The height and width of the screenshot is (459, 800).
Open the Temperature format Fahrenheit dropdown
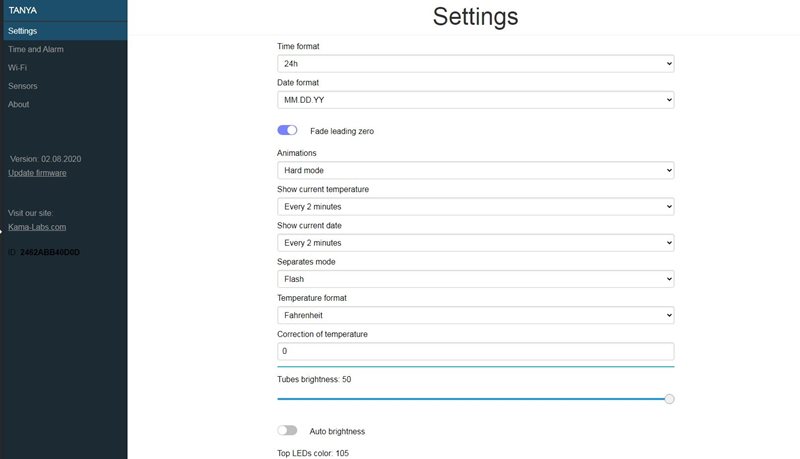pyautogui.click(x=476, y=315)
